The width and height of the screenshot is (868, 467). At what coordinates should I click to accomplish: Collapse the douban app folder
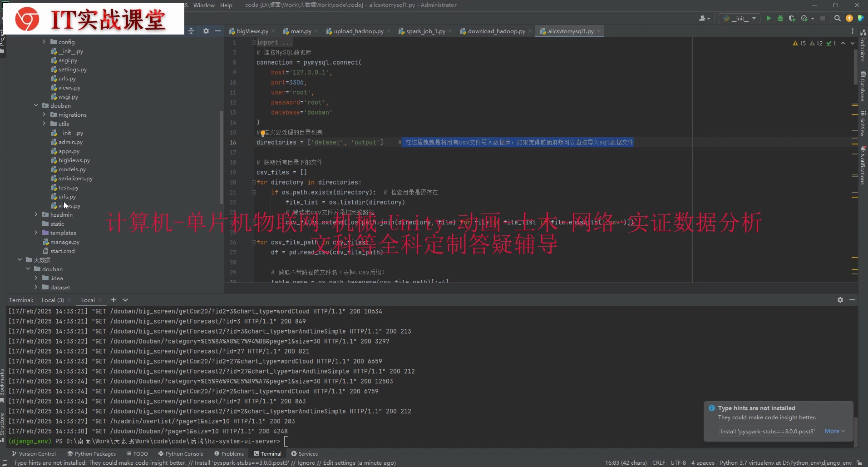coord(36,105)
